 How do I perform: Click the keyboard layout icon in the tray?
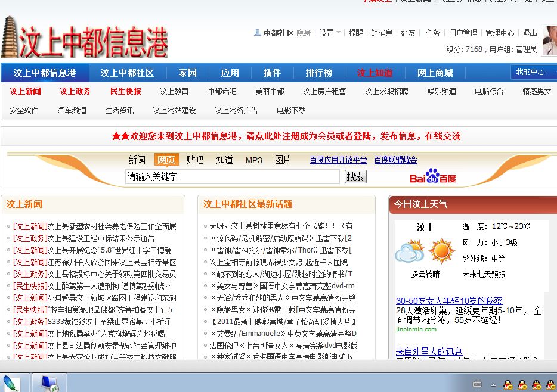tap(477, 384)
